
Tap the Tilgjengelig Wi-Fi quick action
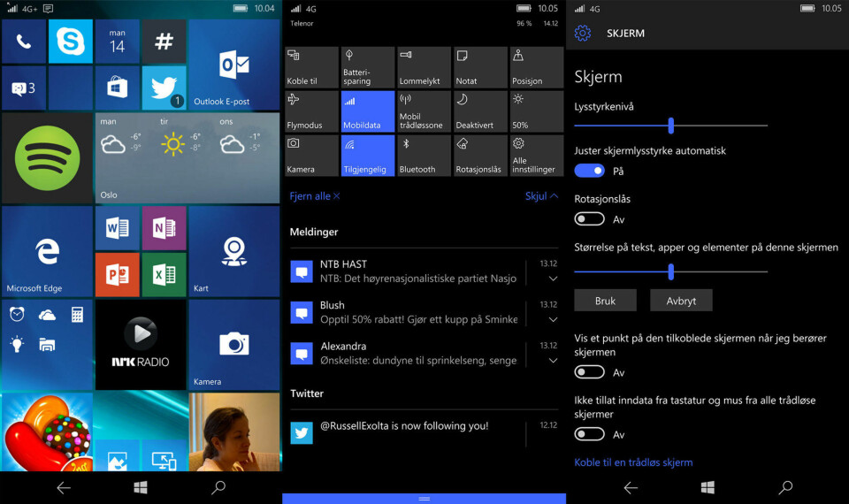(x=368, y=156)
